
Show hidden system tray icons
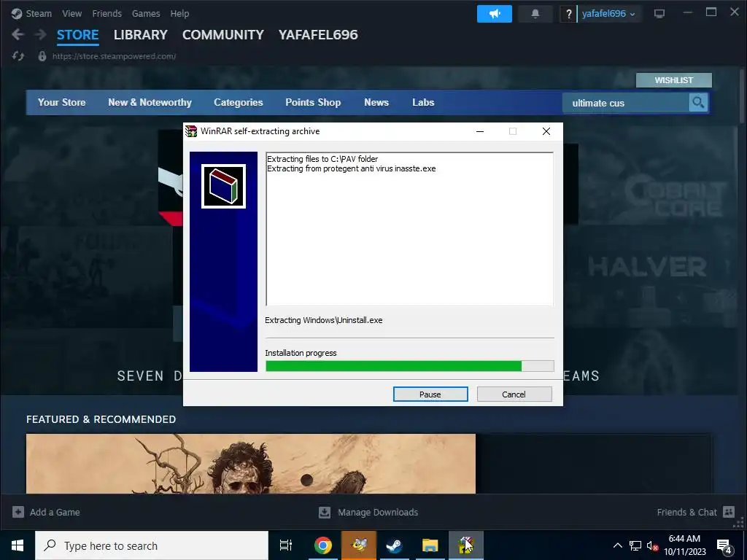coord(617,545)
